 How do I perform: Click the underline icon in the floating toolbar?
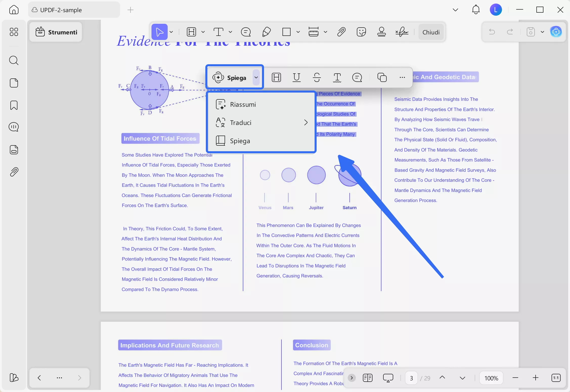pos(296,77)
